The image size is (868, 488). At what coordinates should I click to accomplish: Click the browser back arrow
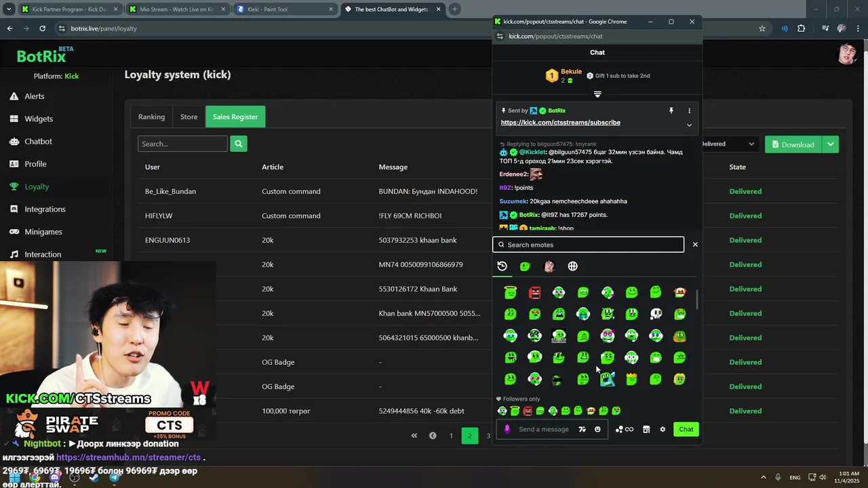(x=9, y=28)
